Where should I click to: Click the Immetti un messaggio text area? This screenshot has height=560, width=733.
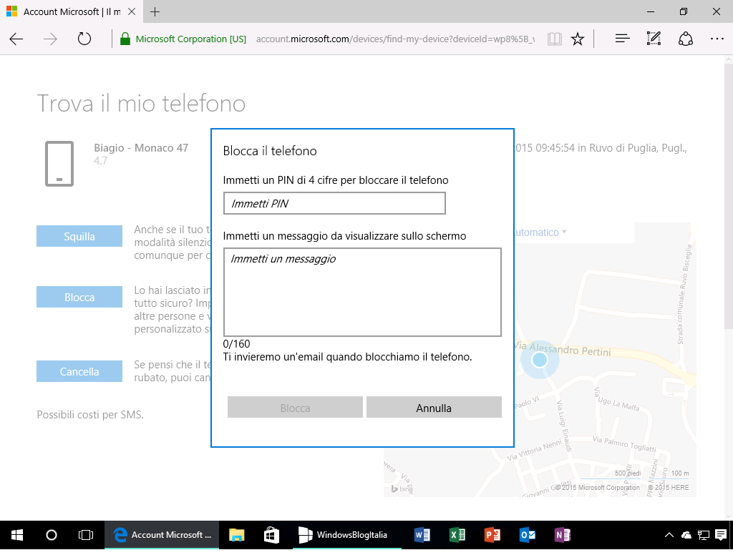point(362,292)
